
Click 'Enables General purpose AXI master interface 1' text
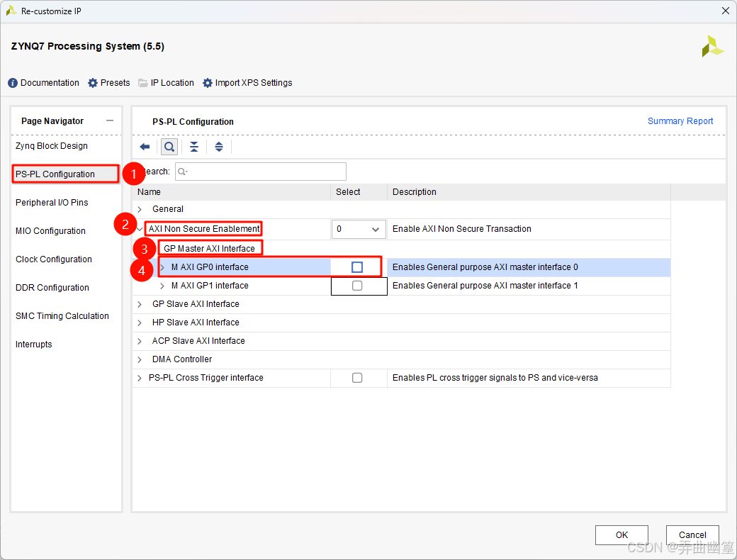click(x=485, y=286)
